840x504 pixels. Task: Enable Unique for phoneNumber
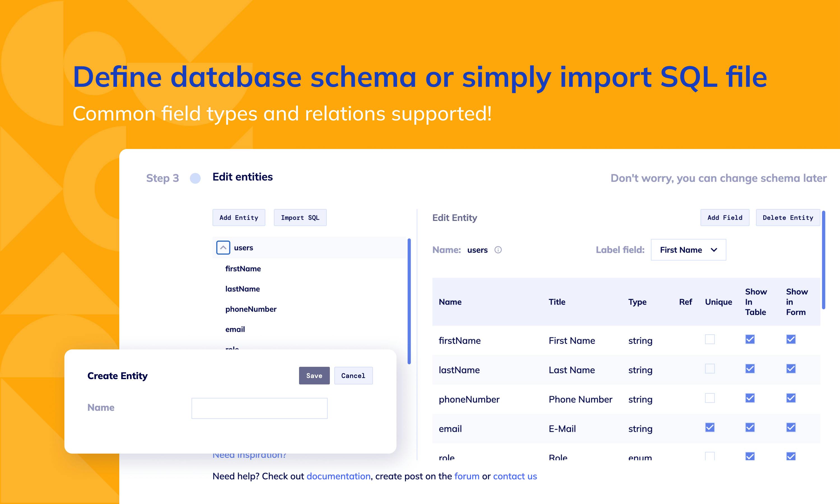point(710,398)
